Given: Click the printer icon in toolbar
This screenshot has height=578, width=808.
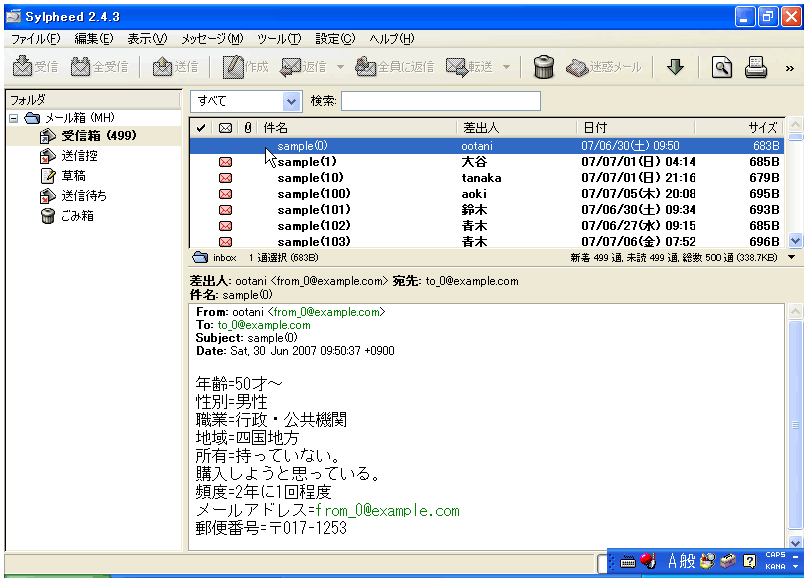Looking at the screenshot, I should 755,67.
